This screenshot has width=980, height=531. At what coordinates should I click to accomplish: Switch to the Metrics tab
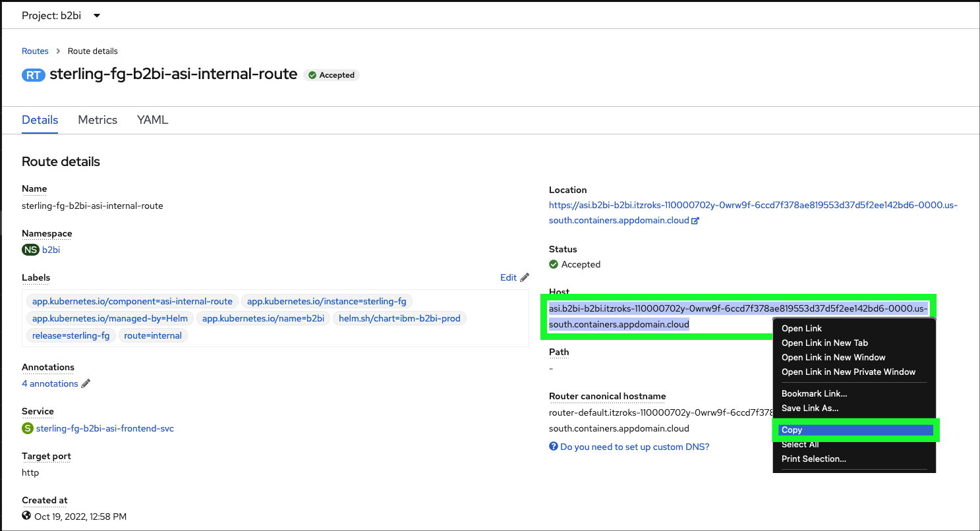(98, 120)
